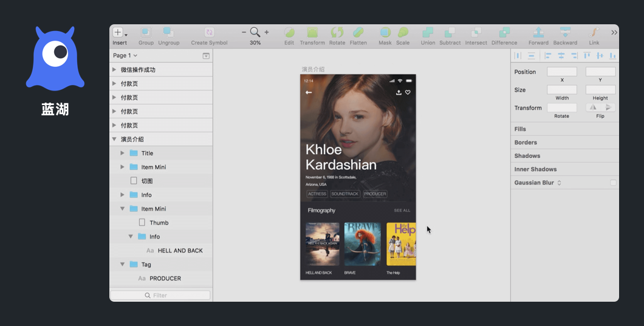This screenshot has width=644, height=326.
Task: Collapse the Tag folder
Action: 122,265
